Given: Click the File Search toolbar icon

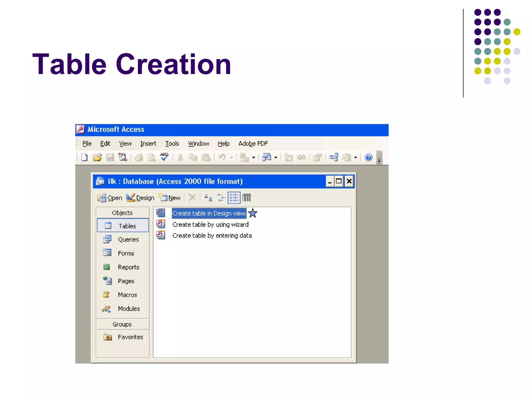Looking at the screenshot, I should point(123,157).
